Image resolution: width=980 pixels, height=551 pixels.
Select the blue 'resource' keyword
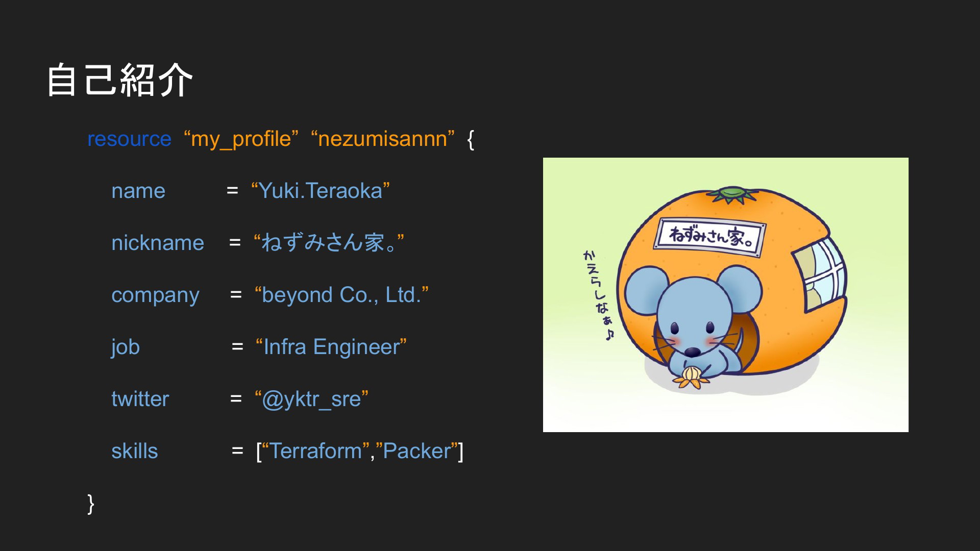(x=129, y=139)
